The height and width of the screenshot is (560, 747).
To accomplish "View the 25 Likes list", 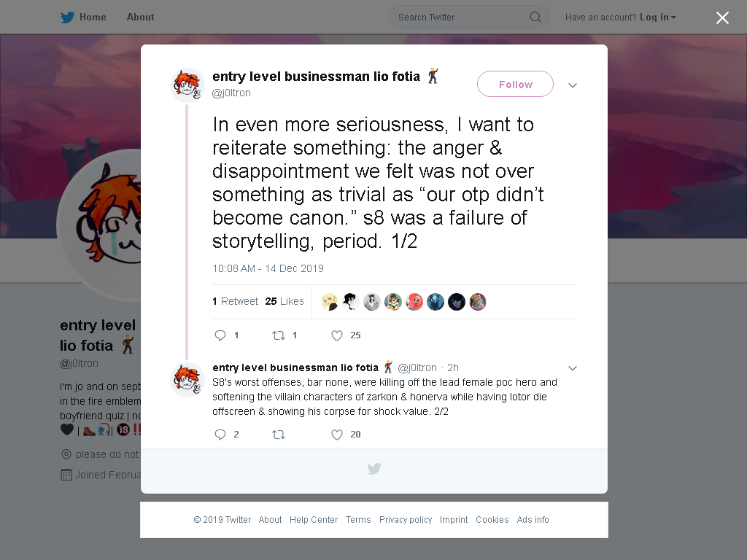I will coord(285,301).
